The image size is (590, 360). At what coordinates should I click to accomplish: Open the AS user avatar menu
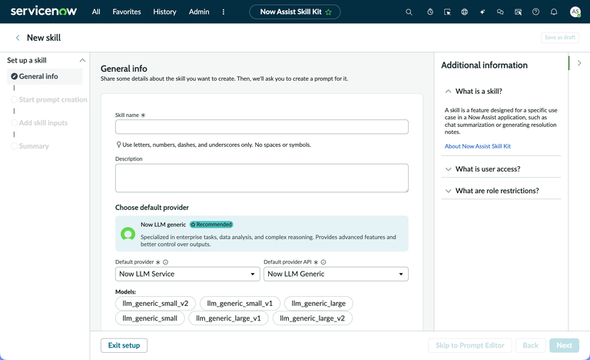pos(575,12)
